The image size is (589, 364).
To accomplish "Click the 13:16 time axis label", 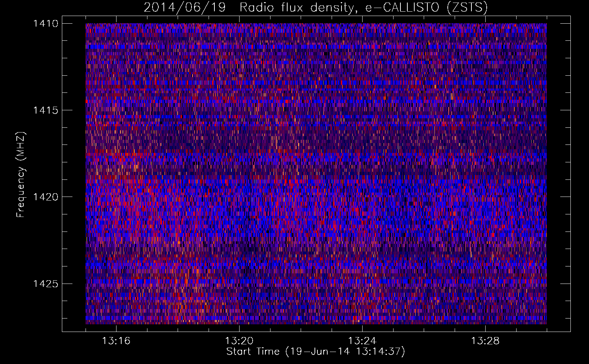I will pyautogui.click(x=116, y=341).
